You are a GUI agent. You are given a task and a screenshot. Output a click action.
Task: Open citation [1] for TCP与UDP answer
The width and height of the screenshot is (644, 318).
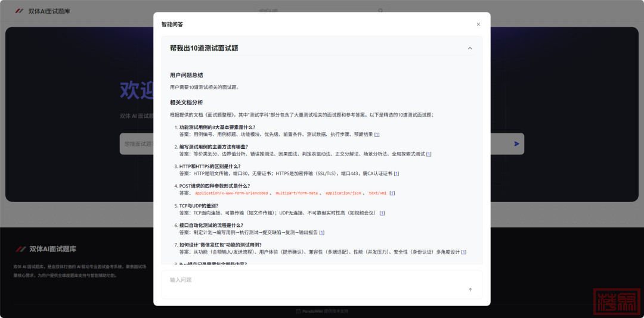(382, 213)
